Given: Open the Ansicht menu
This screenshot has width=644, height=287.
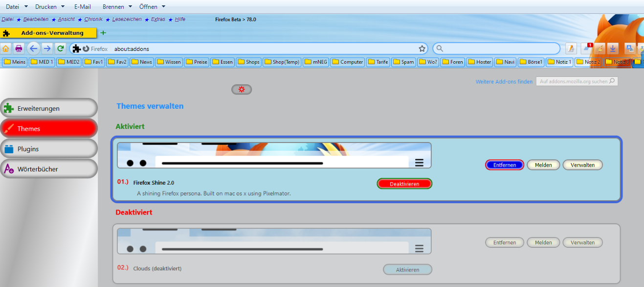Looking at the screenshot, I should (67, 19).
